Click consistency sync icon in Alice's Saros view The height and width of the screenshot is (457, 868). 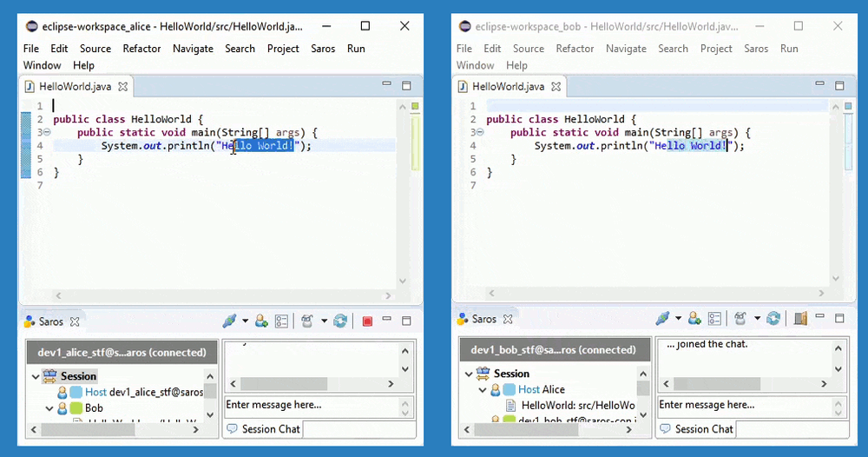[340, 321]
